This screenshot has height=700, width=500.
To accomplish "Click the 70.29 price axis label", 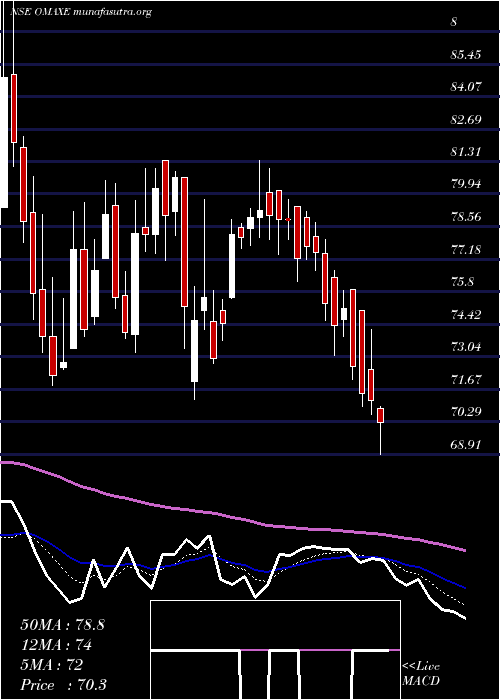I will [466, 412].
